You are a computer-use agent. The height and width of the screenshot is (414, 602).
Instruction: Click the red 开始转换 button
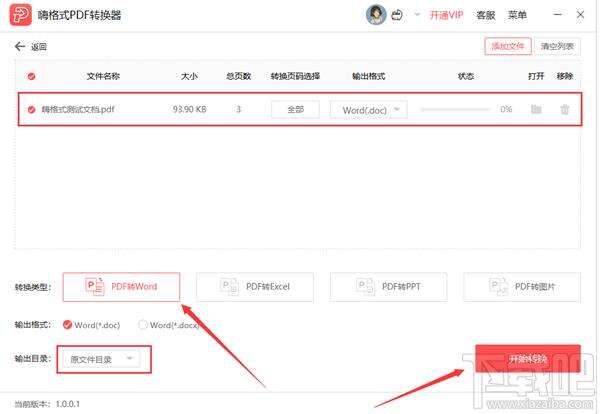click(x=528, y=359)
